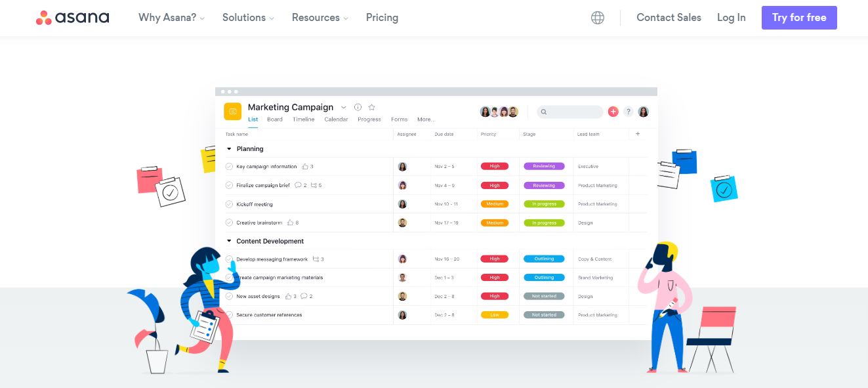868x388 pixels.
Task: Open the question mark help icon
Action: tap(628, 112)
